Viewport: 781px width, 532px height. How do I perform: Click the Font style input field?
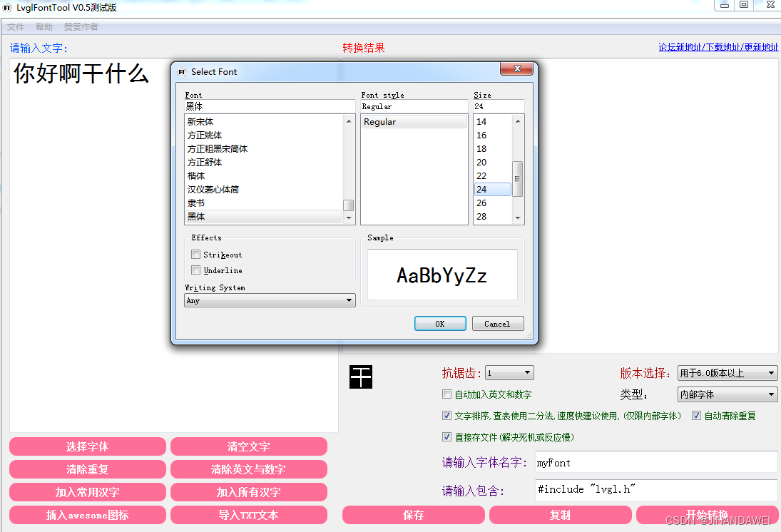[x=414, y=106]
